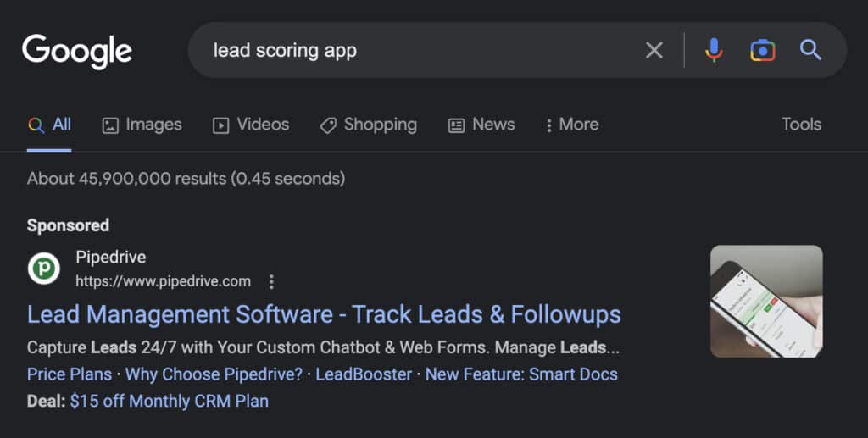Switch to the Videos tab
The image size is (868, 438).
pos(251,125)
